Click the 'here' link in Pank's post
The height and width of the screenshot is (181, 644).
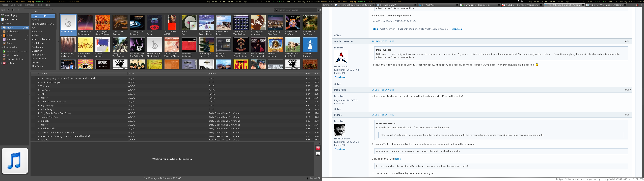click(398, 159)
